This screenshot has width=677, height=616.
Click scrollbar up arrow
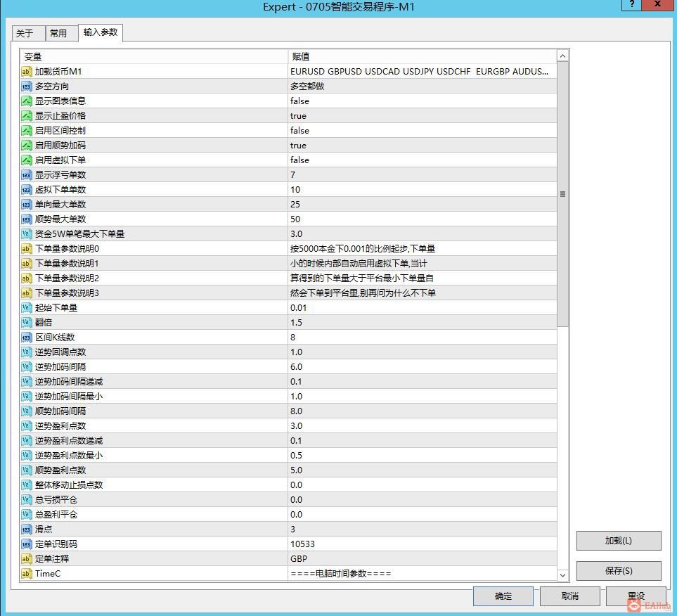(x=562, y=56)
